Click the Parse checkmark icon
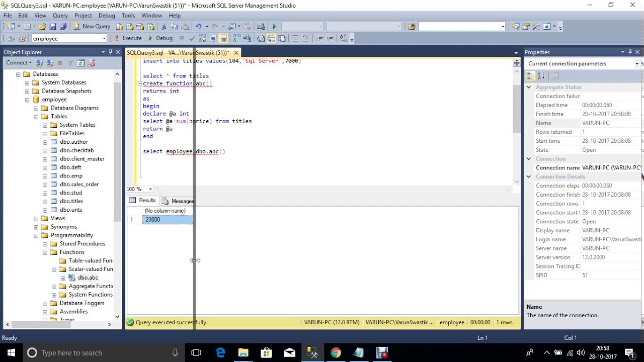This screenshot has width=644, height=362. pyautogui.click(x=192, y=38)
